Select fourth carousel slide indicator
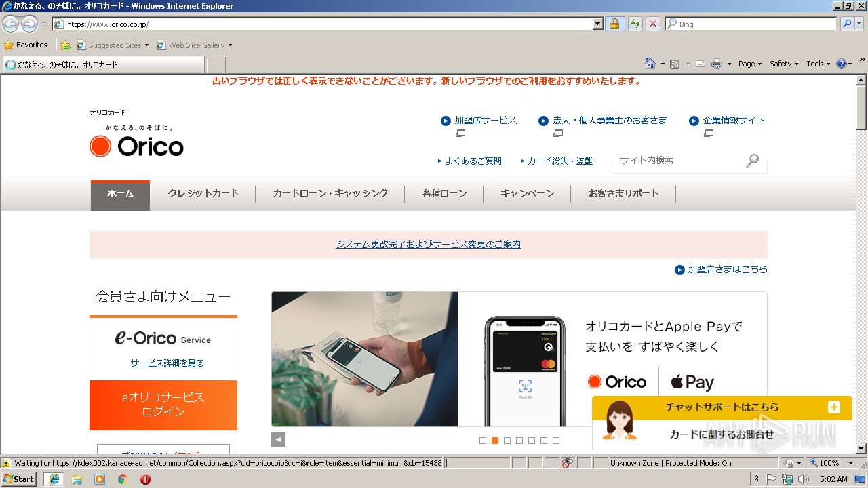Viewport: 868px width, 488px height. [x=519, y=441]
